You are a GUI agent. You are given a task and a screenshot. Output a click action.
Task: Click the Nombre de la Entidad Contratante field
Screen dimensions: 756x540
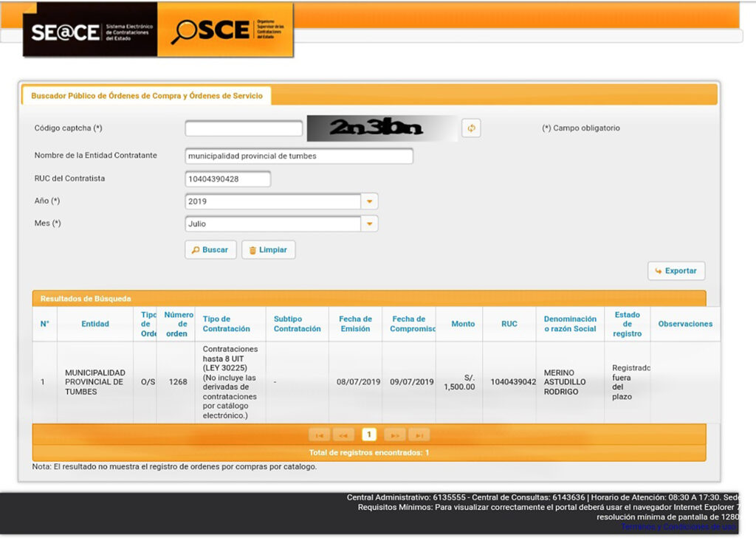tap(299, 156)
